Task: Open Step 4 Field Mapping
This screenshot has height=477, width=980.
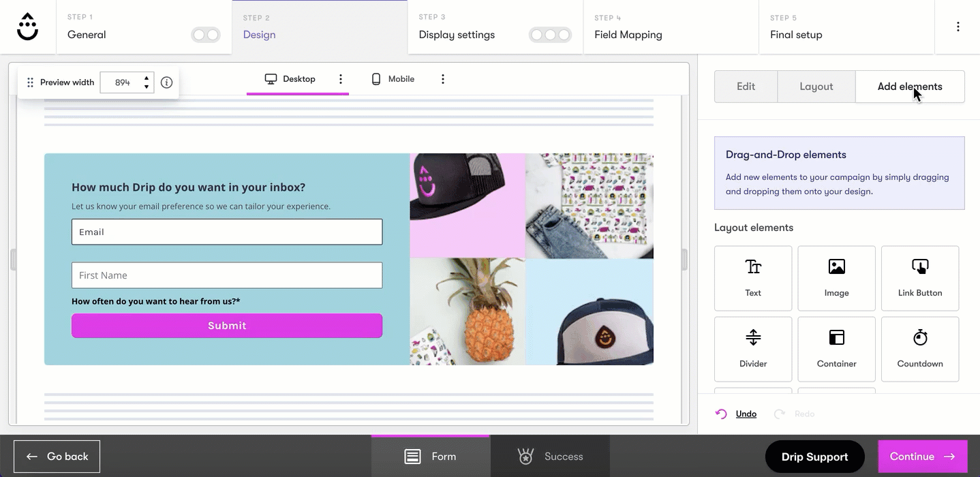Action: click(x=671, y=27)
